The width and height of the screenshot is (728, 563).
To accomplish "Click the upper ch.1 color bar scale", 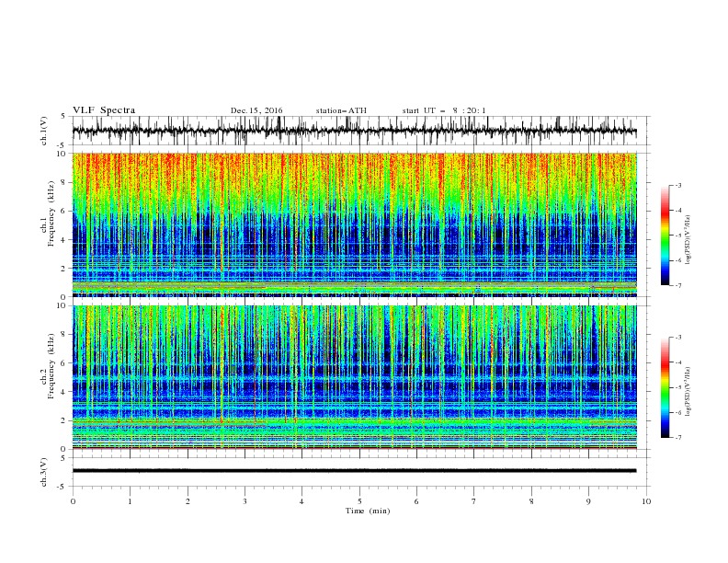I will [665, 236].
